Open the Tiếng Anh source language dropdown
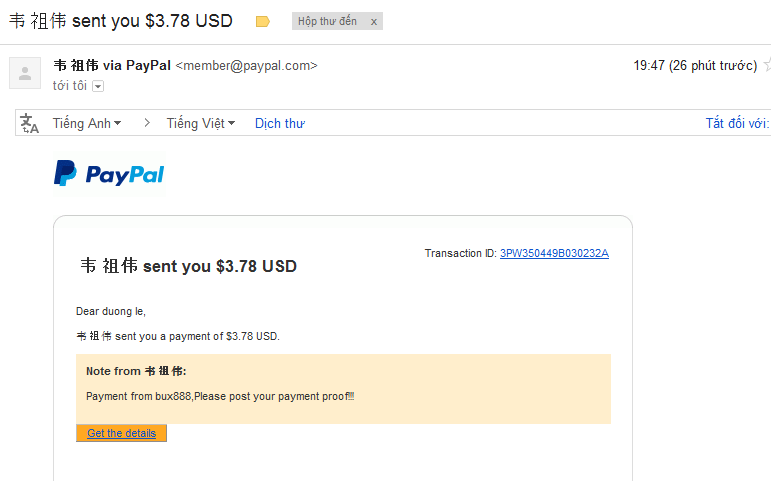The width and height of the screenshot is (771, 481). [x=87, y=123]
